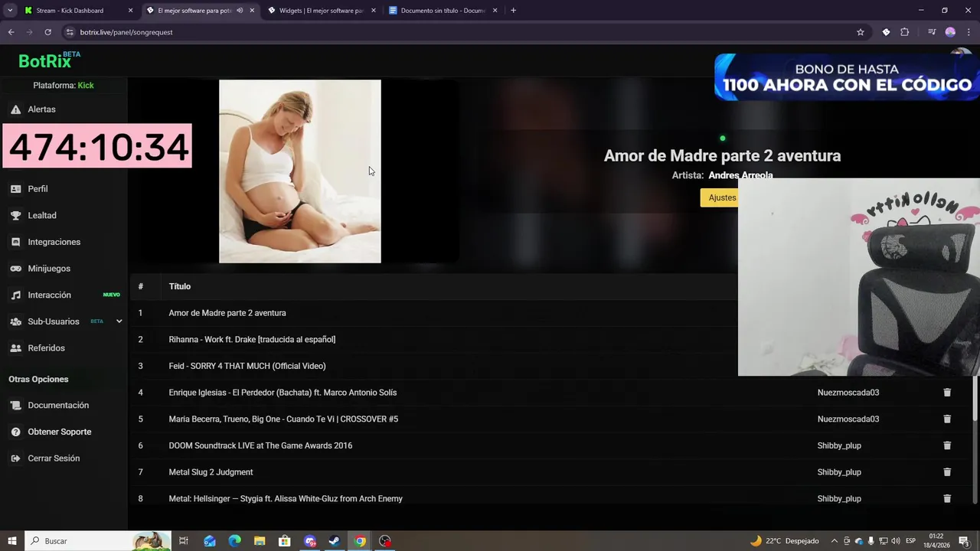This screenshot has width=980, height=551.
Task: Show hidden system tray icons
Action: point(835,541)
